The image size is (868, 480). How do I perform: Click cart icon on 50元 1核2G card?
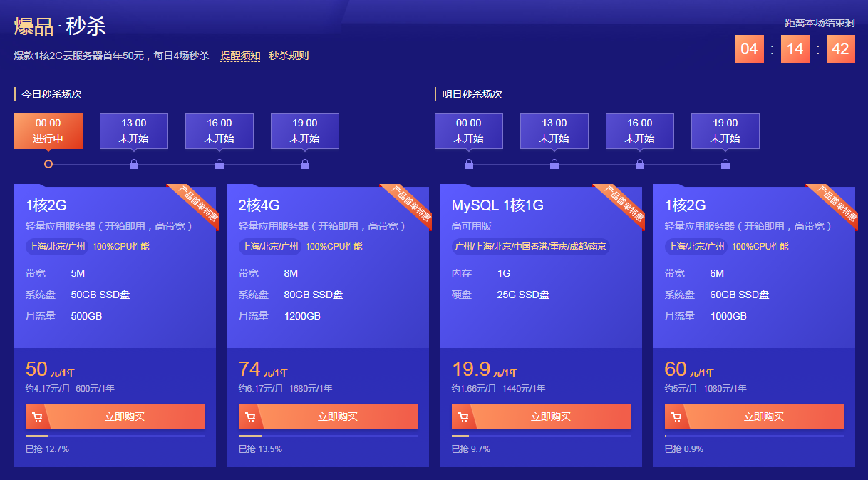click(x=37, y=417)
